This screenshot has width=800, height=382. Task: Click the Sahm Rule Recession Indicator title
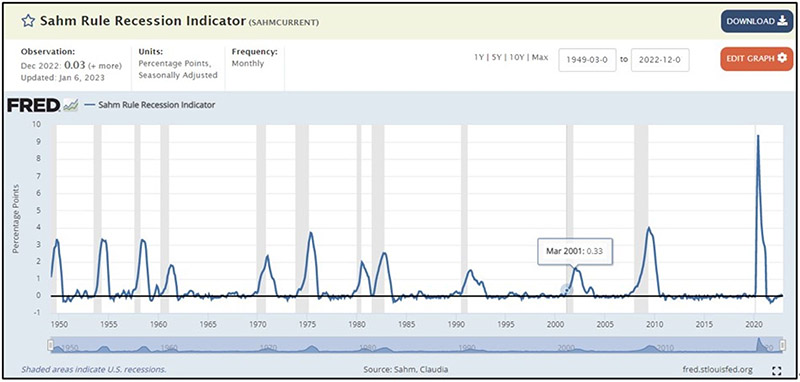click(x=142, y=21)
